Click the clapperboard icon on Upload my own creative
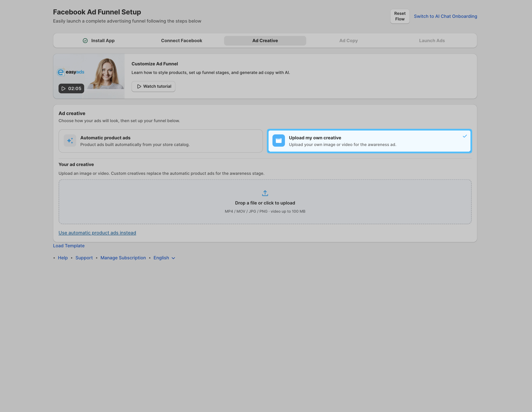532x412 pixels. (x=278, y=141)
